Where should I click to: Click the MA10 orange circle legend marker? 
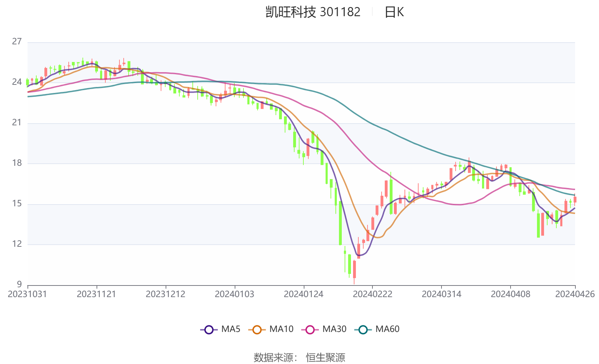(x=257, y=330)
